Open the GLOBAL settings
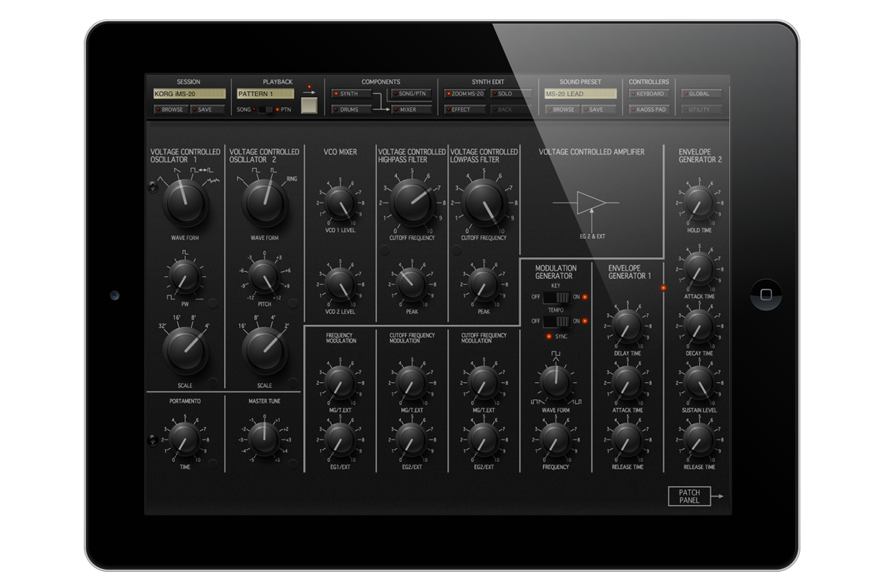This screenshot has width=882, height=588. click(701, 94)
